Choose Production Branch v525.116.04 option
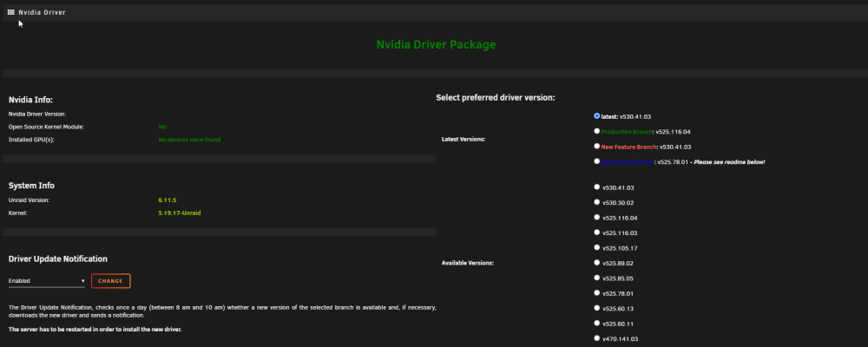 (x=597, y=131)
